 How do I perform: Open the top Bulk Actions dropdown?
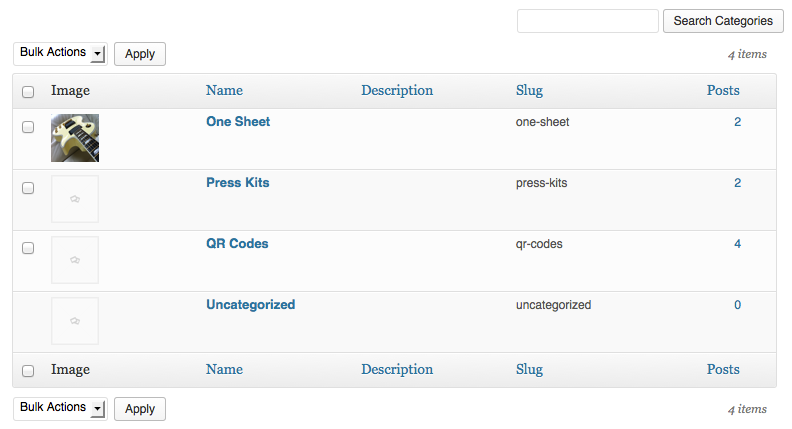coord(60,54)
